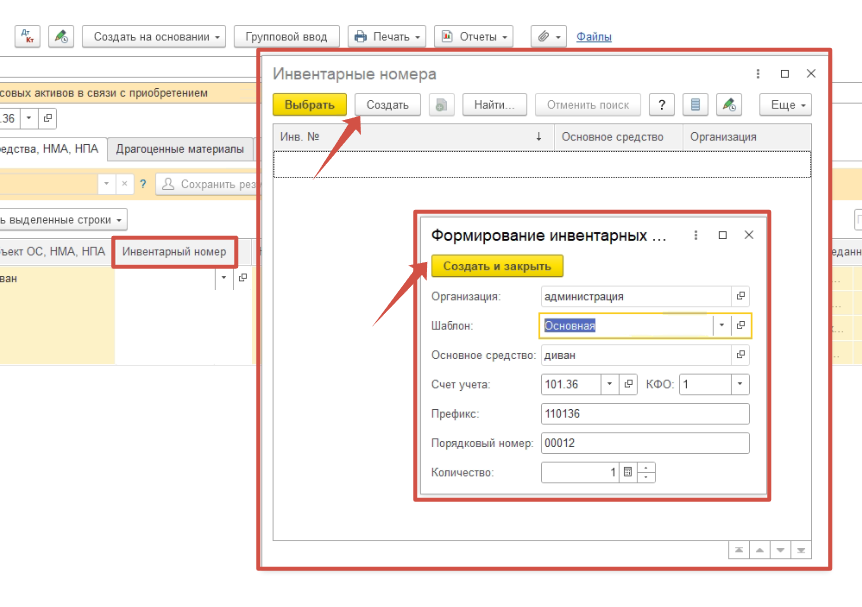Open the Шаблон field link icon
The image size is (862, 607).
pyautogui.click(x=741, y=325)
